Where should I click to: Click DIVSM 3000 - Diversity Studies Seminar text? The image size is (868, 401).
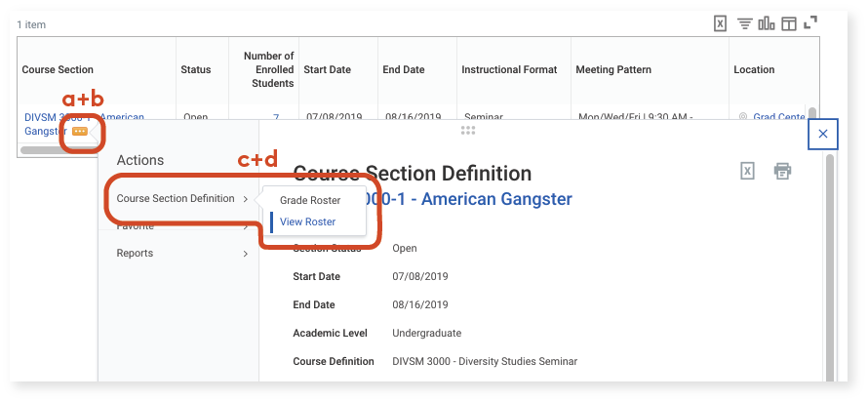pos(485,361)
